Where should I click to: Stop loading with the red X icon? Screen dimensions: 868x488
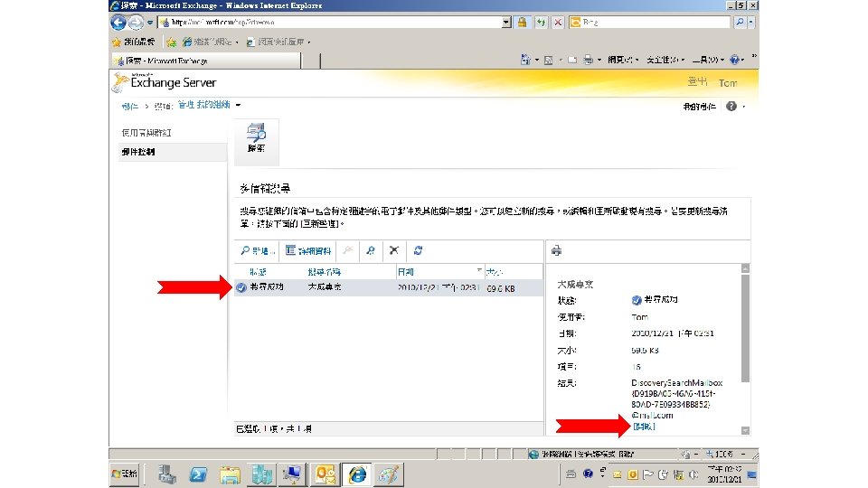pos(558,22)
